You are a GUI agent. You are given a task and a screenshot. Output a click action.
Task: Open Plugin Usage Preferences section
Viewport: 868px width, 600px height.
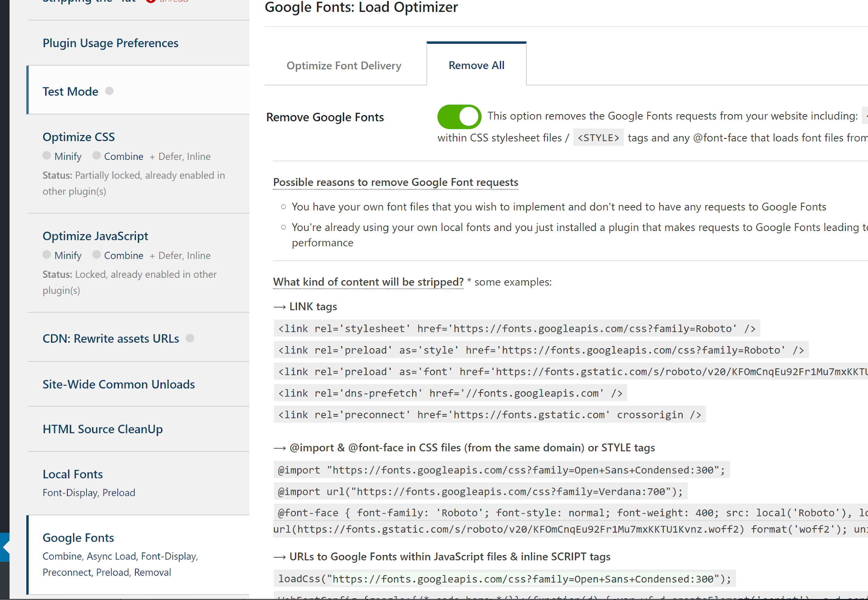pos(110,43)
